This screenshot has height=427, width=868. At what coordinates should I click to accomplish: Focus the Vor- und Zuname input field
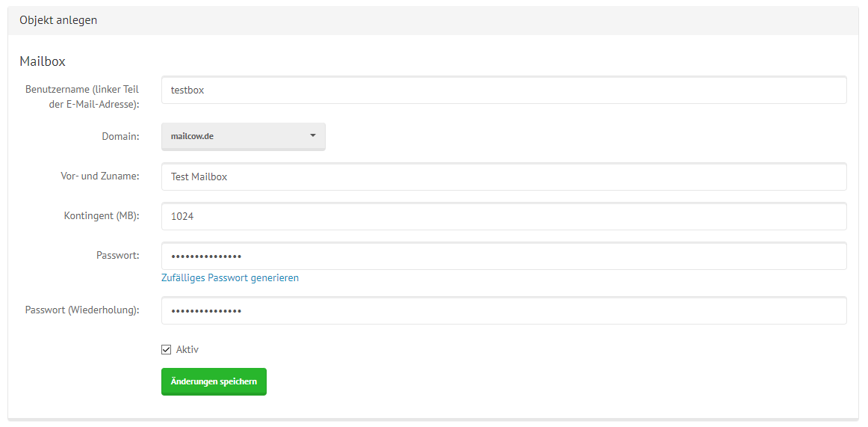503,177
